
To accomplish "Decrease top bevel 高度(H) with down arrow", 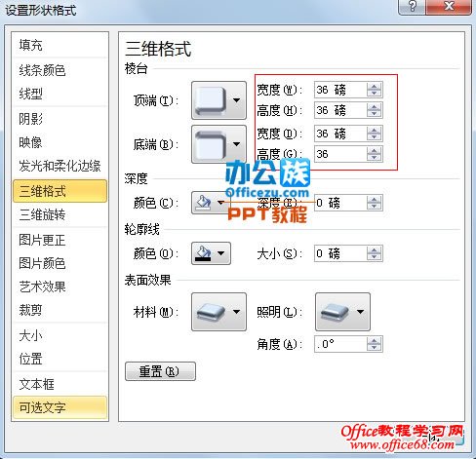I will [x=375, y=114].
